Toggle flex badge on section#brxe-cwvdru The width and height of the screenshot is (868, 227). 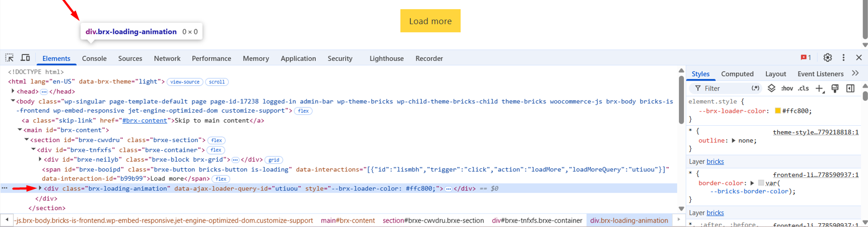click(216, 140)
